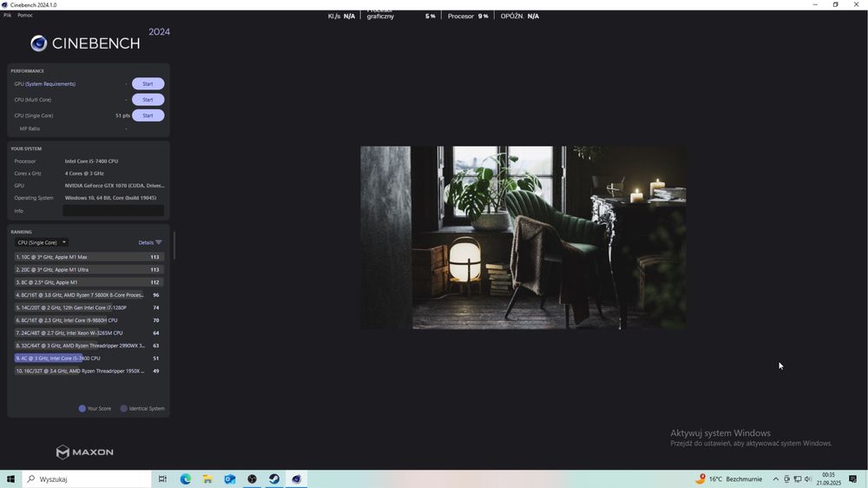Toggle ranking Details view

150,242
